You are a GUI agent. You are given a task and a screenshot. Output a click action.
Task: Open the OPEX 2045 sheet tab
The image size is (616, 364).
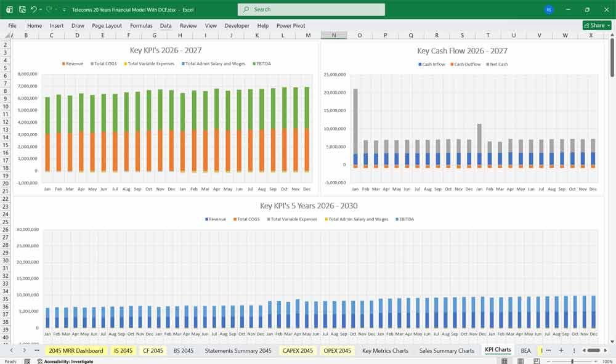[x=337, y=350]
